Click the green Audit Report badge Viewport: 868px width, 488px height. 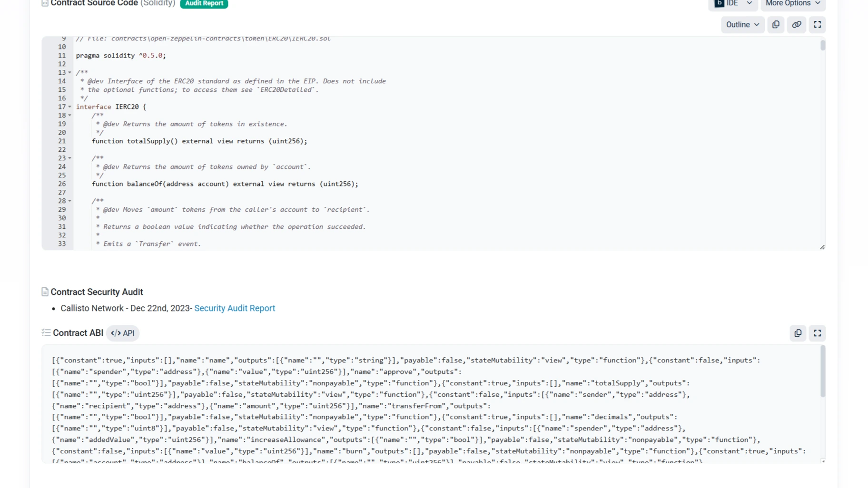pyautogui.click(x=204, y=4)
